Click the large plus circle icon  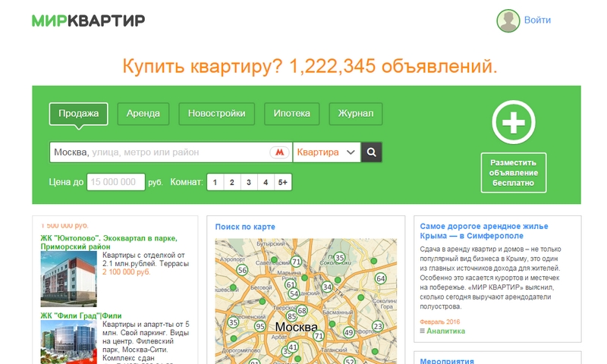coord(514,121)
